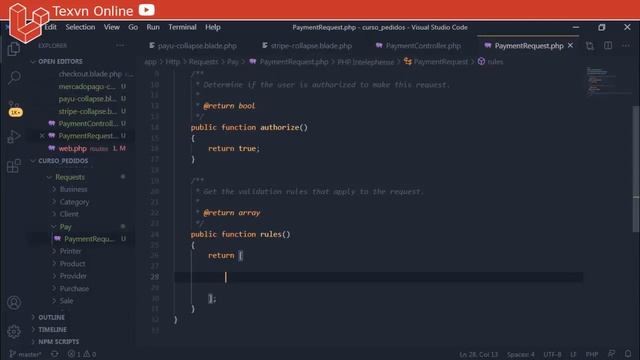Click the code minimap preview

coord(608,82)
